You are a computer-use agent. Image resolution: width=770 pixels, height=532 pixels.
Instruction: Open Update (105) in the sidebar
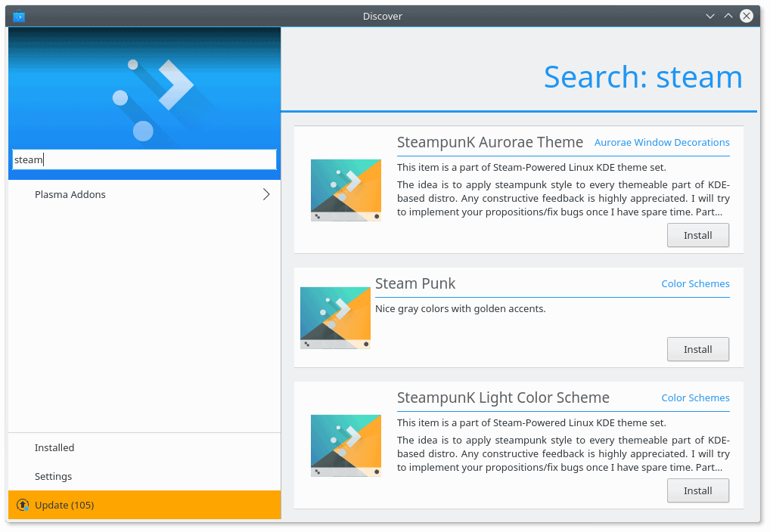pyautogui.click(x=144, y=505)
